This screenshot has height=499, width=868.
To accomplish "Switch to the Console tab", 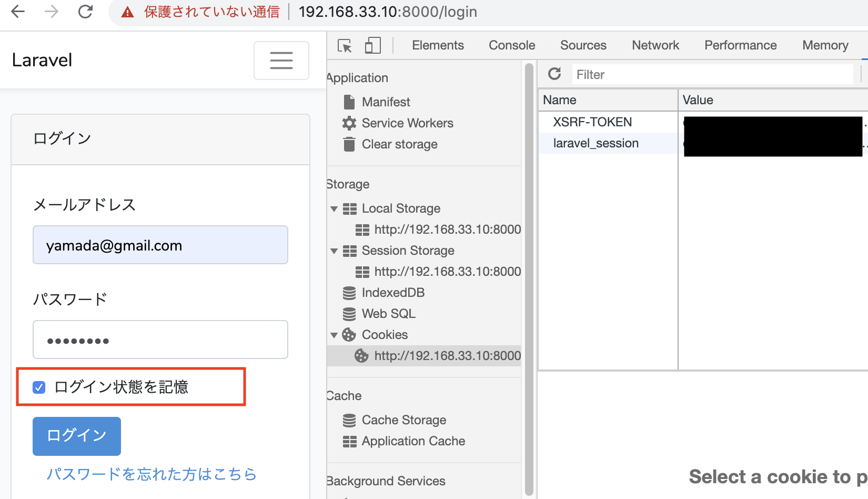I will pos(511,45).
